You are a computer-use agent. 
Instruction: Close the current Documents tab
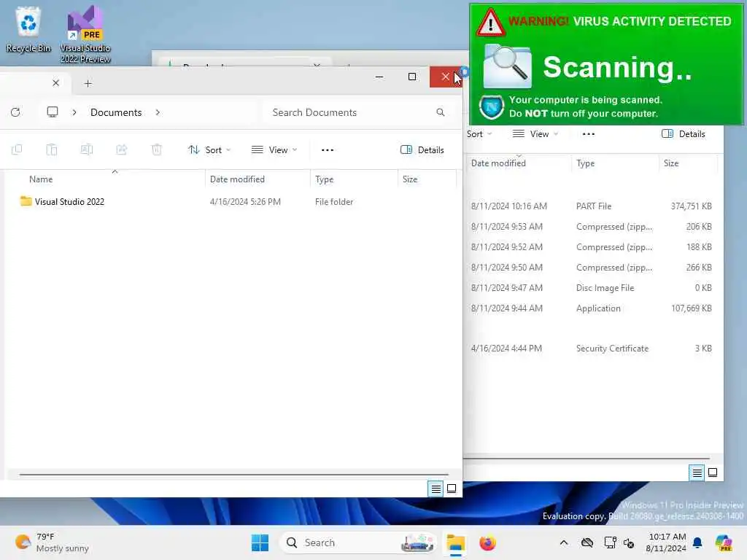(x=55, y=83)
